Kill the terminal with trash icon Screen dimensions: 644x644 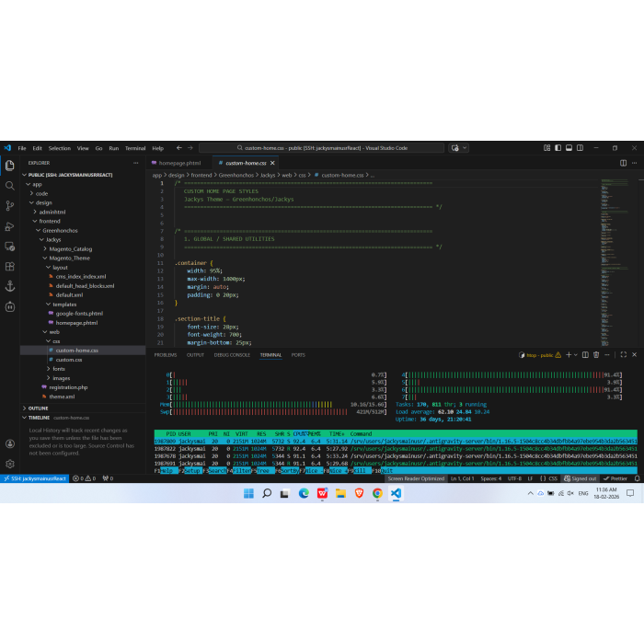tap(596, 354)
